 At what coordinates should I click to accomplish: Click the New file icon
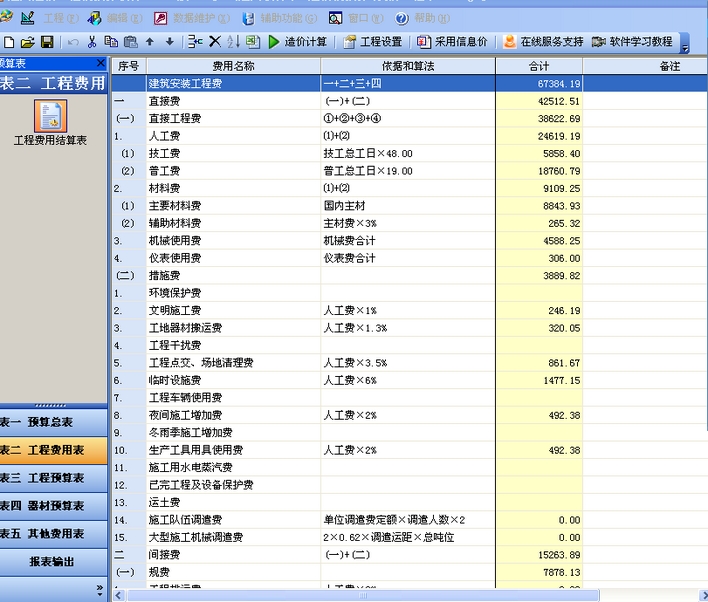click(9, 42)
